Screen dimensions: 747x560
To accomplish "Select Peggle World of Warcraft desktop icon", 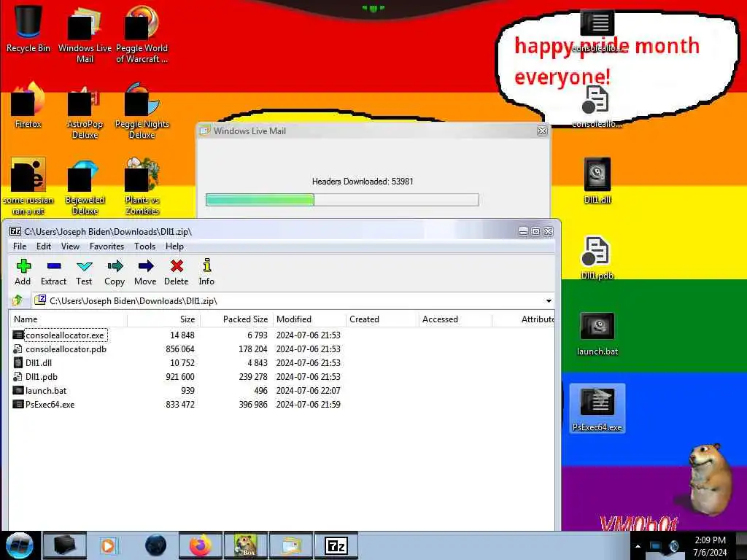I will [142, 34].
